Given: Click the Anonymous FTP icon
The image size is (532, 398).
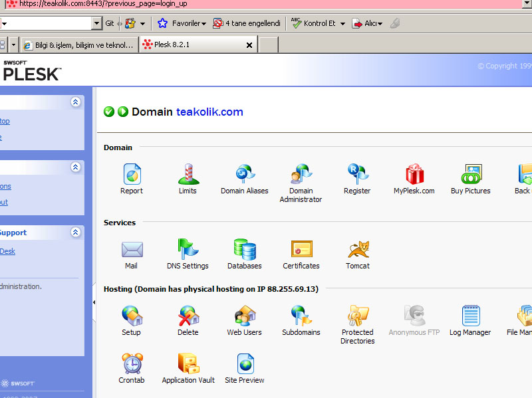Looking at the screenshot, I should (x=414, y=316).
